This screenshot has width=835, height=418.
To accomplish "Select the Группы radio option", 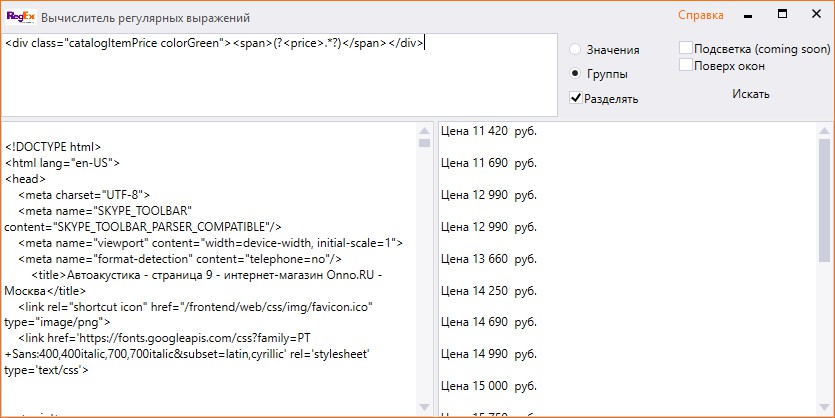I will tap(575, 73).
